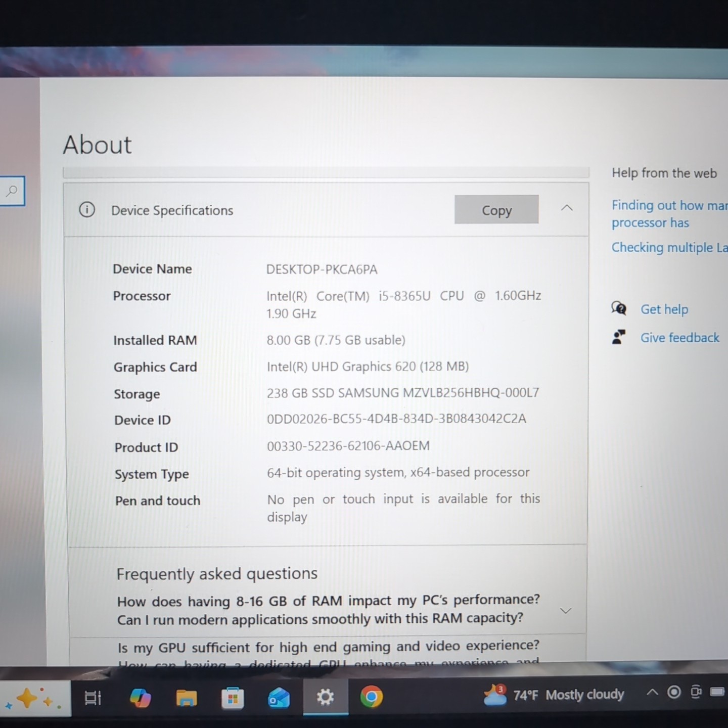Image resolution: width=728 pixels, height=728 pixels.
Task: Show hidden system tray icons
Action: (x=652, y=692)
